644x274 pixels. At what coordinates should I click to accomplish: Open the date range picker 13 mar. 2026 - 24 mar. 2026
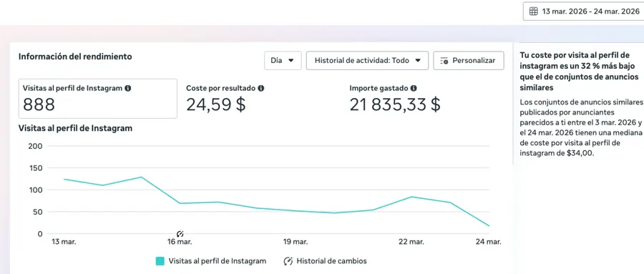tap(584, 11)
